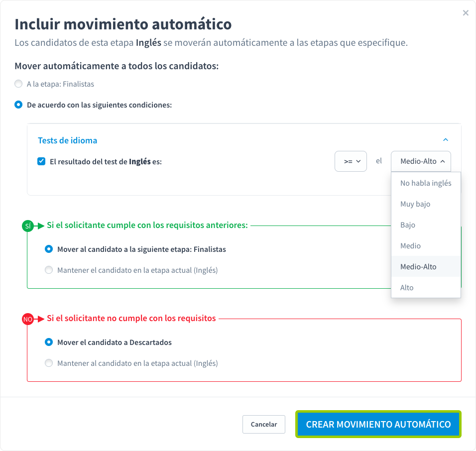Image resolution: width=476 pixels, height=451 pixels.
Task: Choose Mover el candidato a Descartados
Action: coord(49,342)
